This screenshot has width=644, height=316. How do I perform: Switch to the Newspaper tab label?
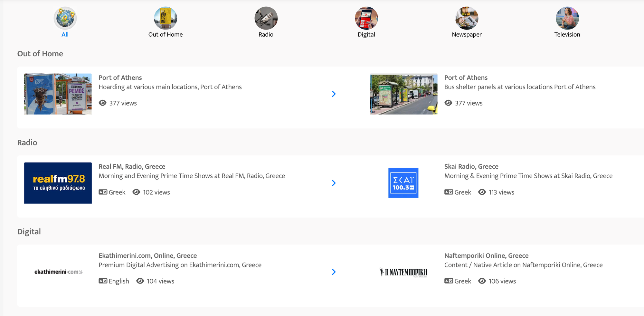tap(467, 34)
